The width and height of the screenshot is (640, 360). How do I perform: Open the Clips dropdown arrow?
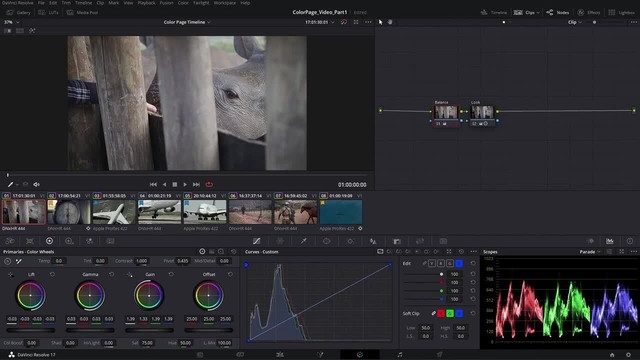click(x=538, y=13)
